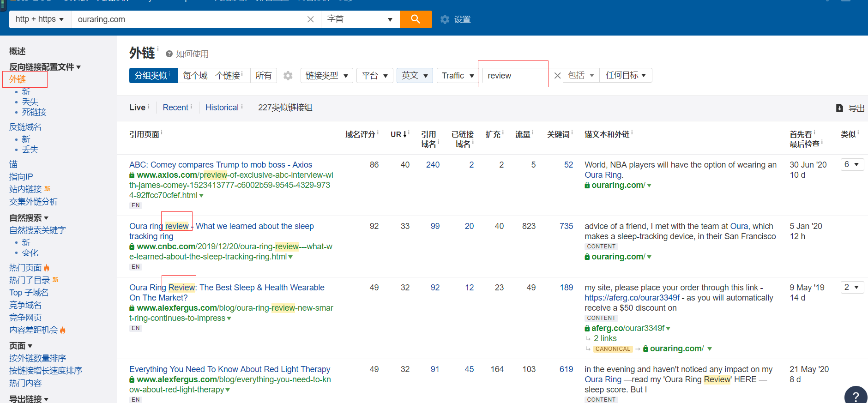The width and height of the screenshot is (868, 403).
Task: Open 竞争域名 sidebar link
Action: coord(25,305)
